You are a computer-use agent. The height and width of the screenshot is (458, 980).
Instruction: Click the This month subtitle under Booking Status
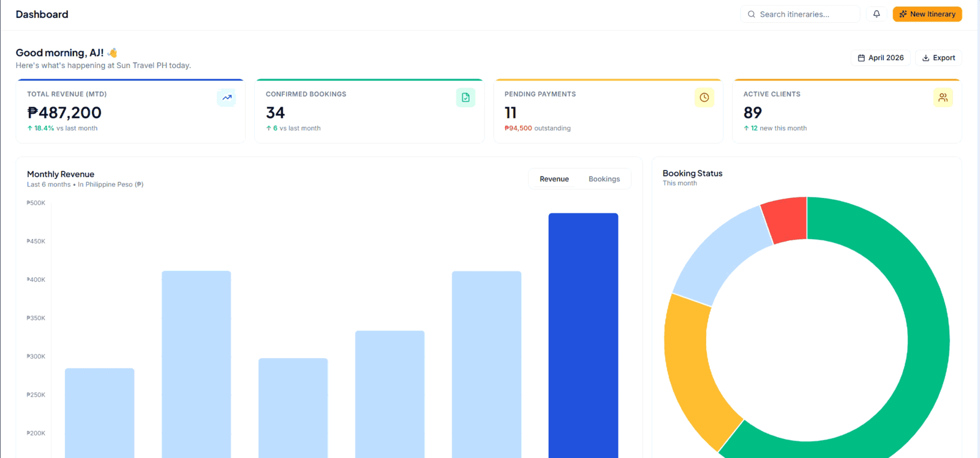680,183
